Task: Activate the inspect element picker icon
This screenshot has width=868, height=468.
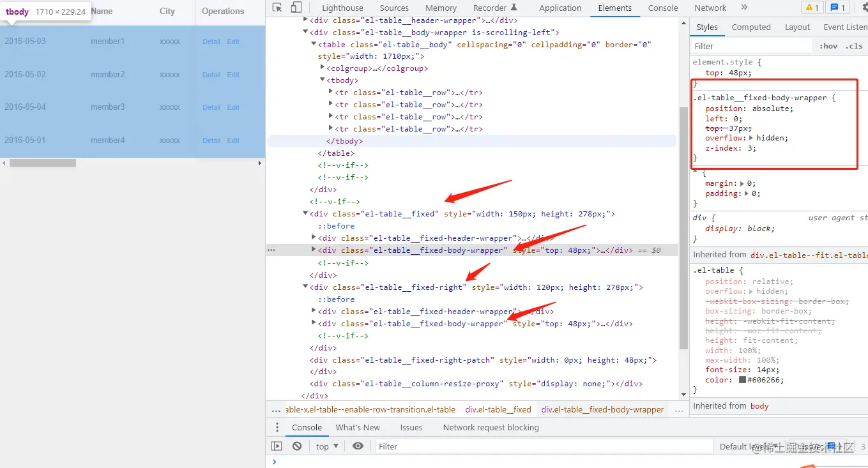Action: point(277,8)
